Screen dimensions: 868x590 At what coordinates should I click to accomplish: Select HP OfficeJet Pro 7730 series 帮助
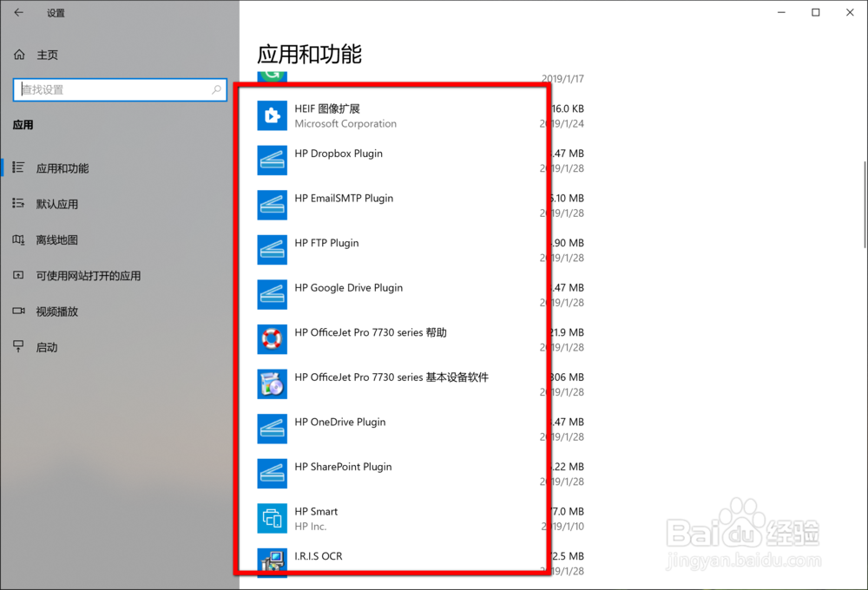click(x=421, y=339)
